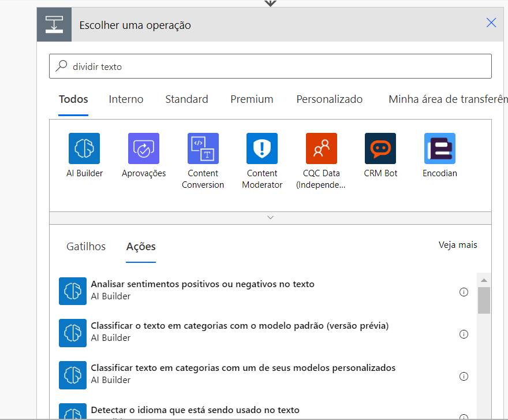
Task: Close the Escolher uma operação panel
Action: (x=491, y=23)
